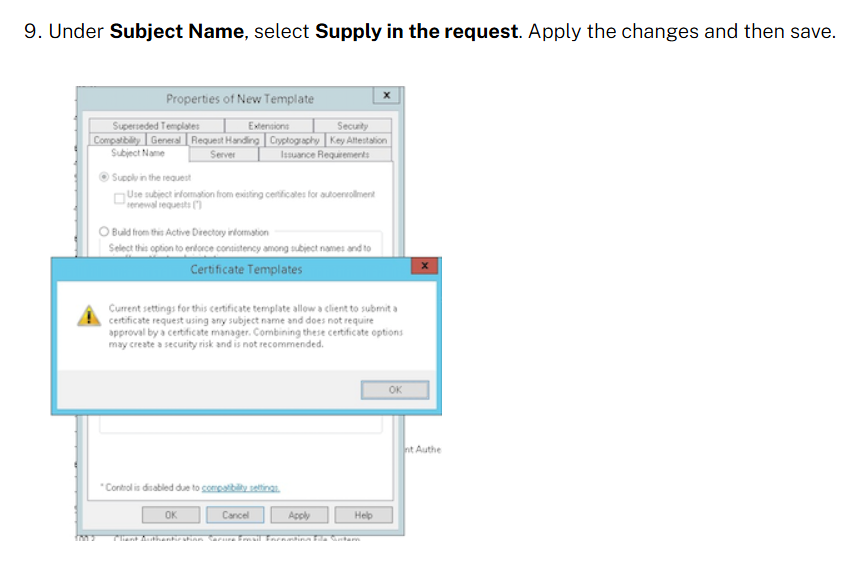Switch to the Extensions tab
The image size is (848, 571).
[269, 126]
